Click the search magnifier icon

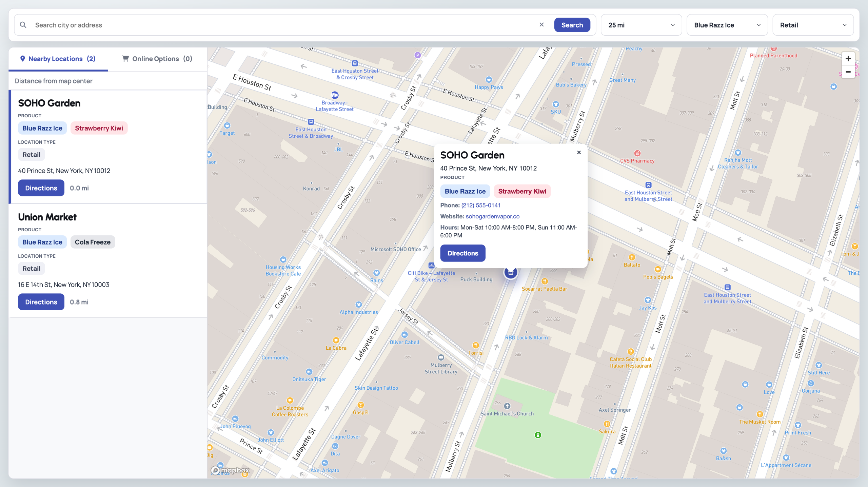pyautogui.click(x=23, y=24)
